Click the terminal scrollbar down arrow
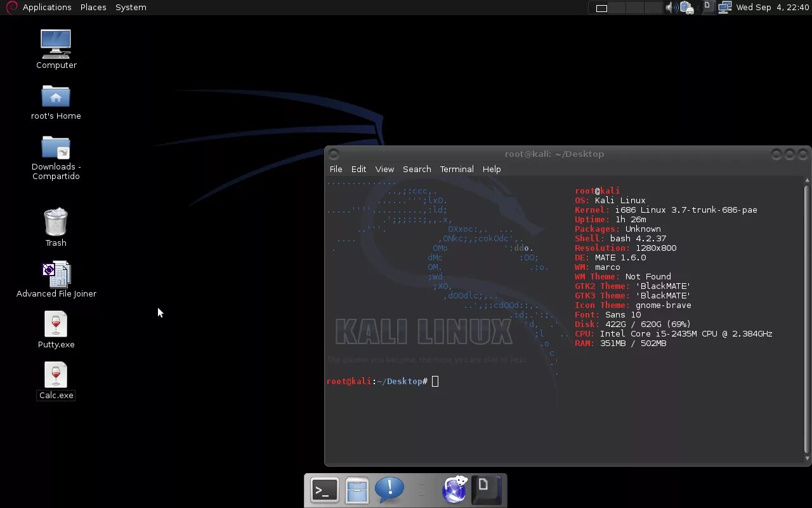The image size is (812, 508). click(807, 458)
